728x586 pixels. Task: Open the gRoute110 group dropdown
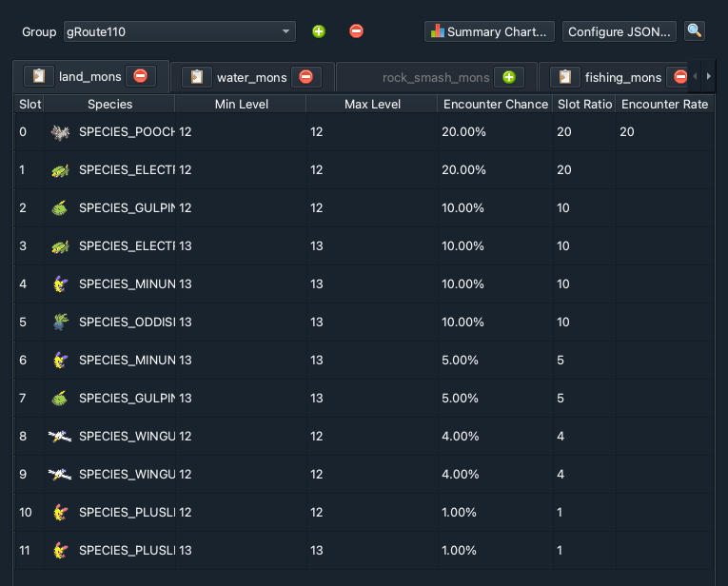tap(179, 31)
